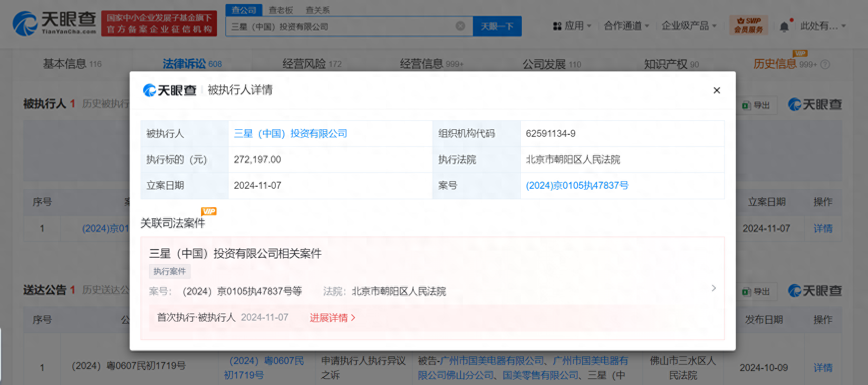The width and height of the screenshot is (868, 385).
Task: Click the 历史送达公 sub-tab
Action: coord(105,290)
